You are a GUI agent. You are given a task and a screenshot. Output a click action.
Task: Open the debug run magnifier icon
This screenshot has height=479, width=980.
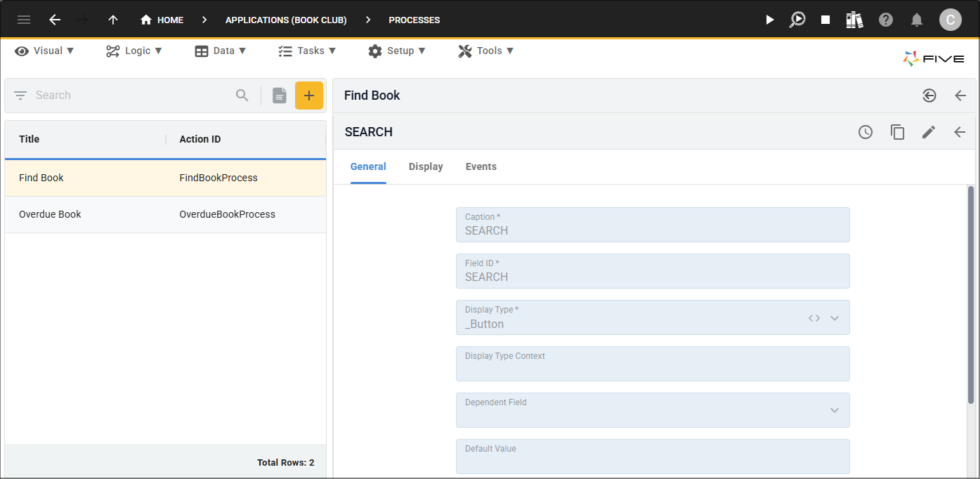pos(797,20)
